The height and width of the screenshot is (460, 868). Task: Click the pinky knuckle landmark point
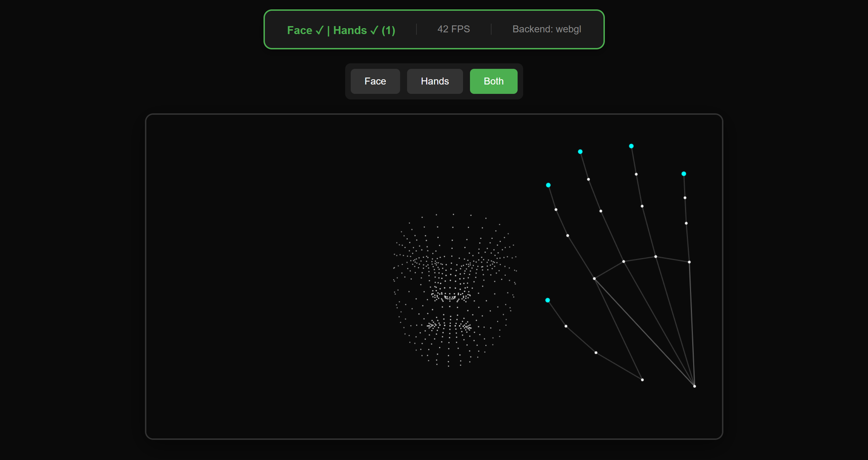pos(689,262)
